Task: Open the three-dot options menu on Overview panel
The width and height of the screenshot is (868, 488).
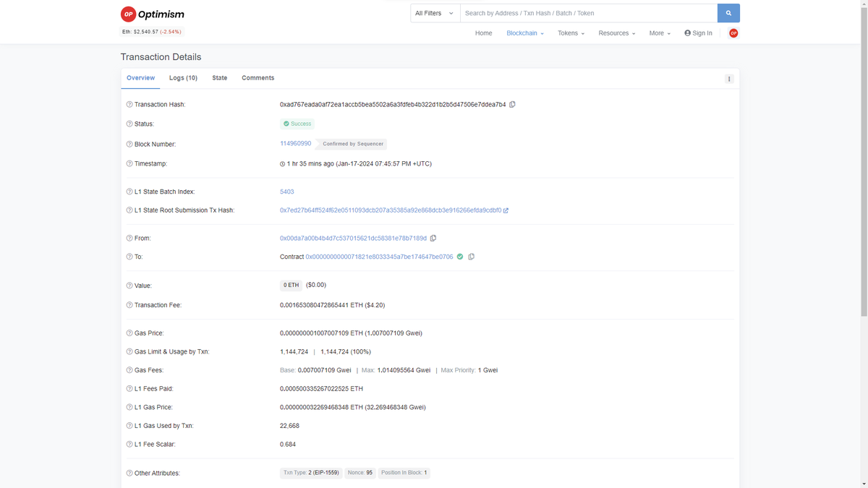Action: click(x=729, y=78)
